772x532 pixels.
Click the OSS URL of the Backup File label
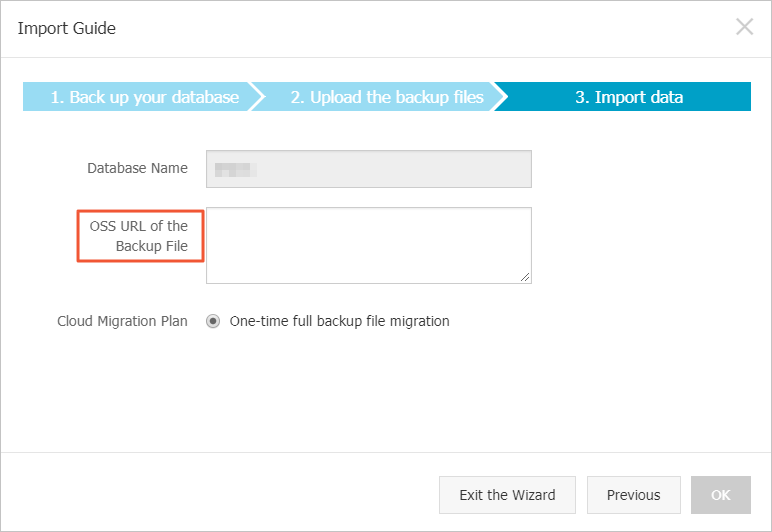[140, 236]
